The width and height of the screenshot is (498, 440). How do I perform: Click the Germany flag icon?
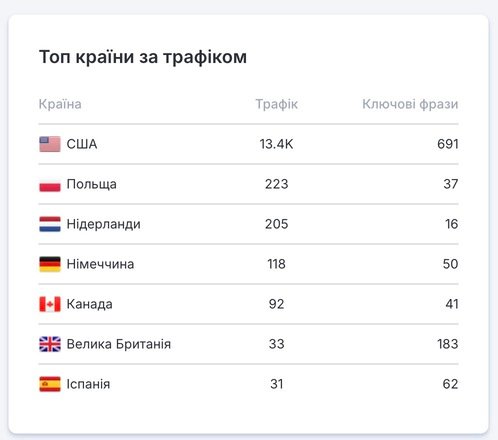50,264
